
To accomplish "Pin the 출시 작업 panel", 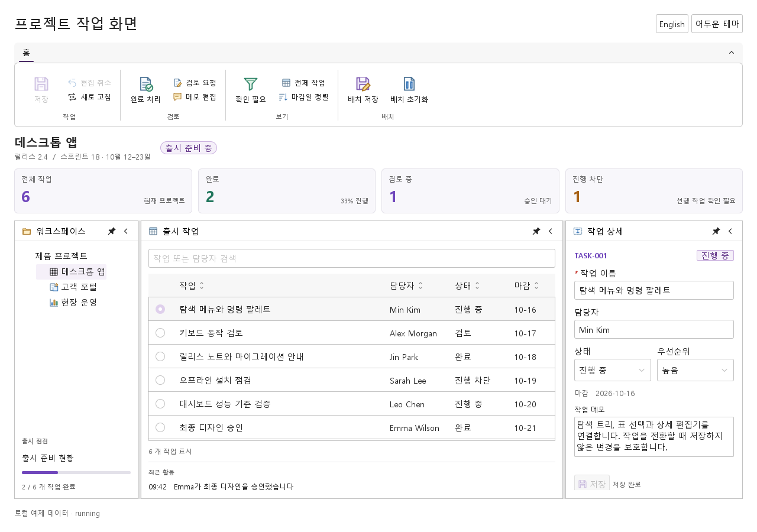I will [536, 231].
